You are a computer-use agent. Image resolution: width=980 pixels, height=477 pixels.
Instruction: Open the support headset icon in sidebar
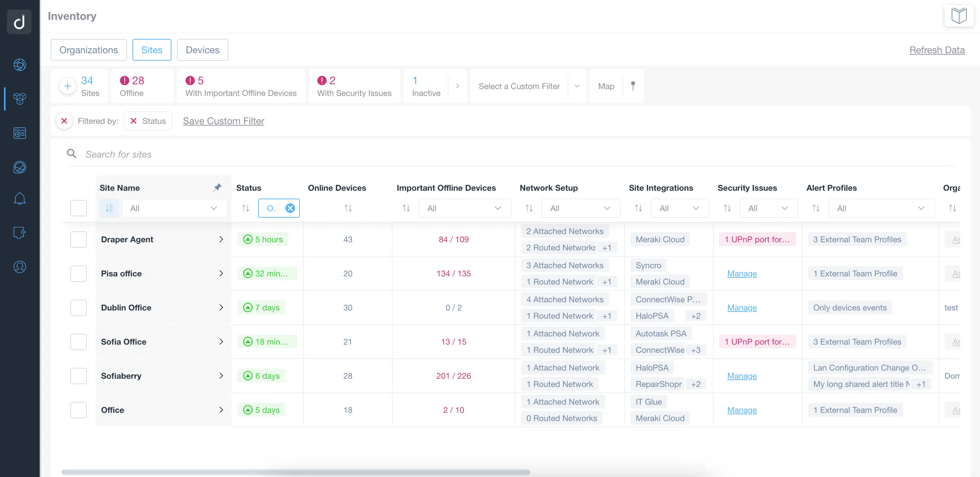19,267
